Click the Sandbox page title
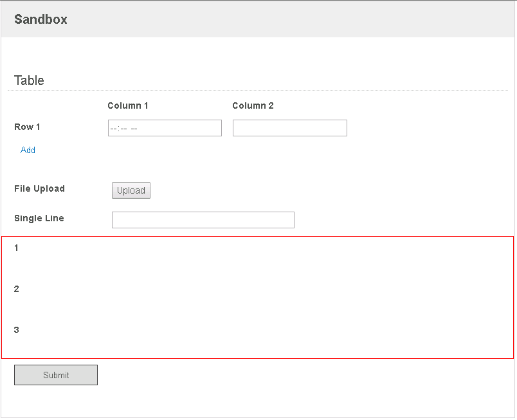Viewport: 517px width, 420px height. pyautogui.click(x=41, y=19)
